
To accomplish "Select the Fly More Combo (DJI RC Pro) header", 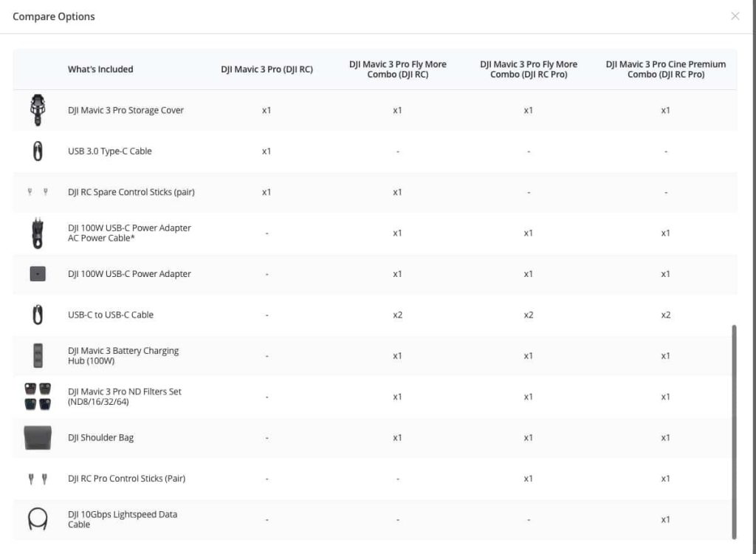I will pyautogui.click(x=529, y=69).
